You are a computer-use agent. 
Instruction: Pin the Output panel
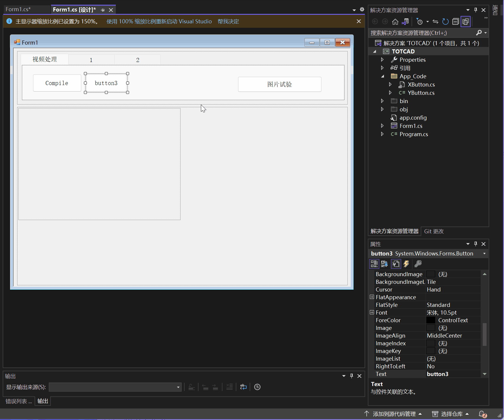(x=352, y=376)
